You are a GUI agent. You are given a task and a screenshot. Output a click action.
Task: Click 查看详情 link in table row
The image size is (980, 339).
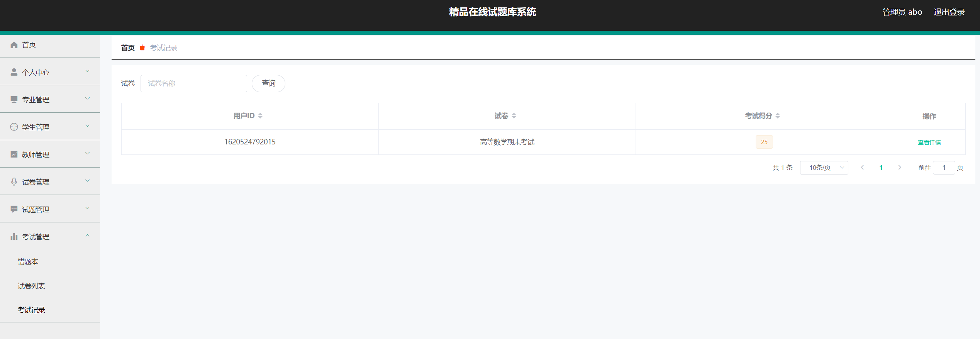(x=929, y=142)
